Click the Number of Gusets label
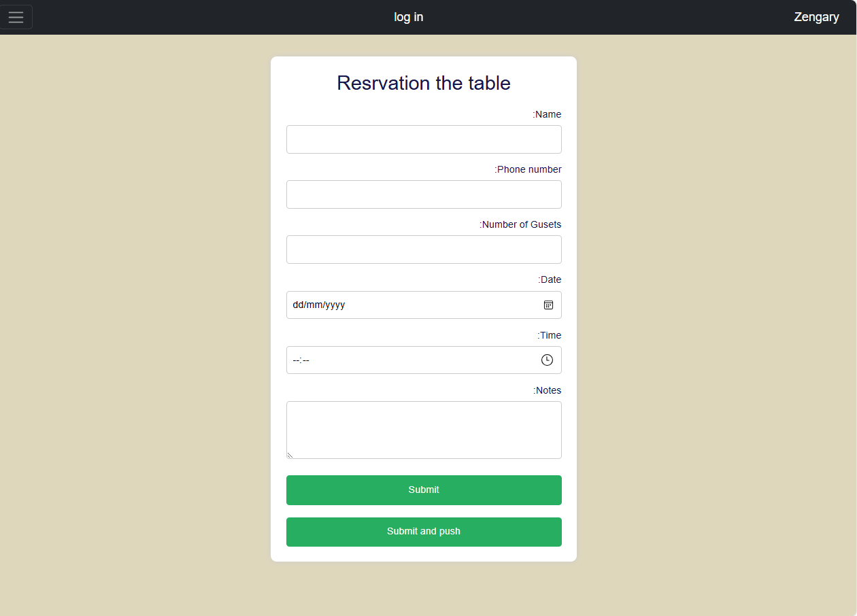 (x=520, y=224)
